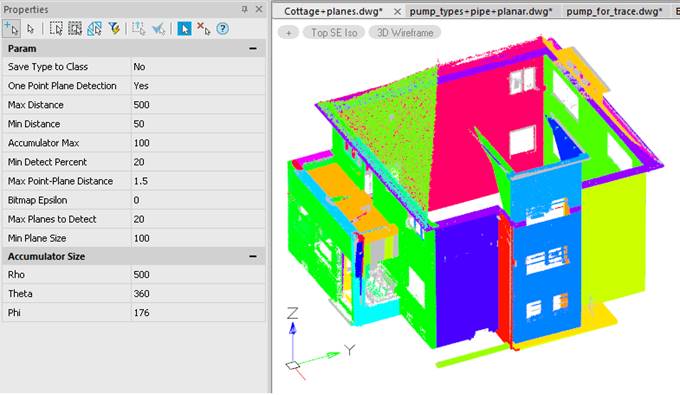The height and width of the screenshot is (395, 680).
Task: Click the grayed checkmark cursor icon
Action: [159, 29]
